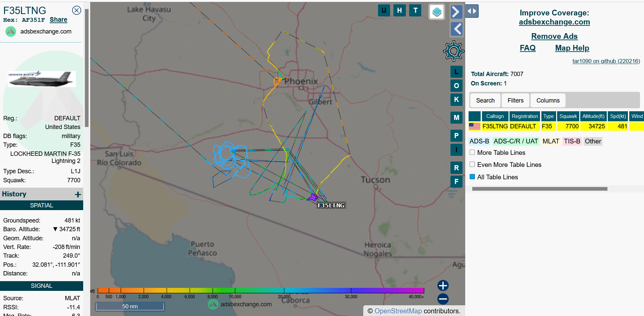The image size is (644, 316).
Task: Sort table by Spd(kt) column
Action: [x=618, y=116]
